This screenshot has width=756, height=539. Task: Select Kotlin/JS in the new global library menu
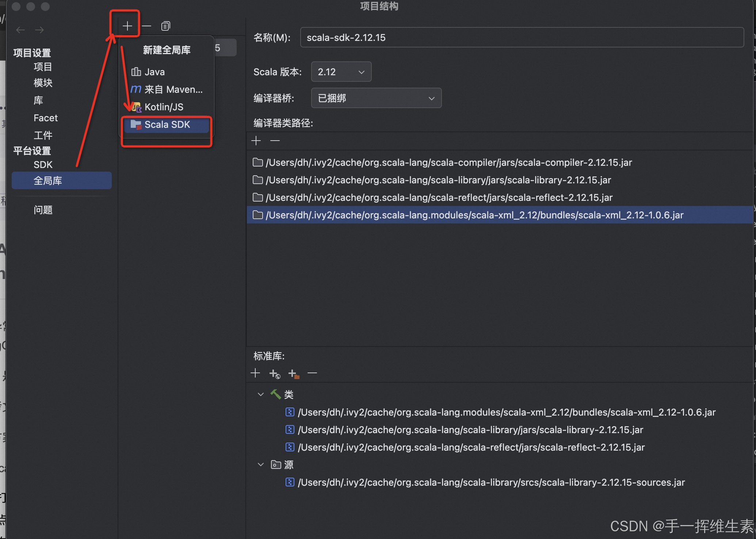[164, 107]
